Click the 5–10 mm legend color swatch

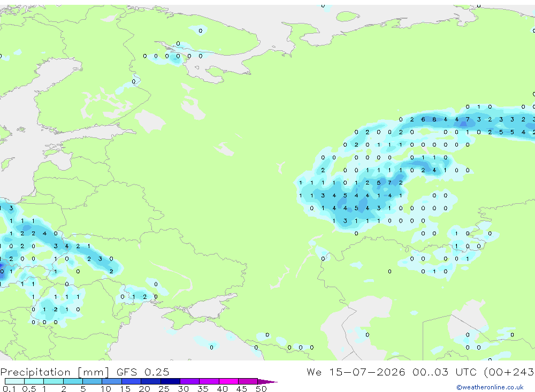coord(93,381)
